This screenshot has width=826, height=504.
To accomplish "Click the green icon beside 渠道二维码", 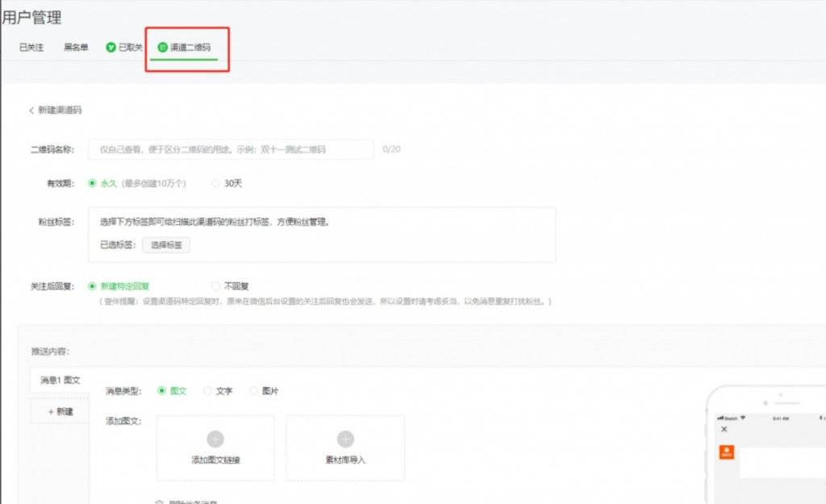I will pyautogui.click(x=163, y=48).
